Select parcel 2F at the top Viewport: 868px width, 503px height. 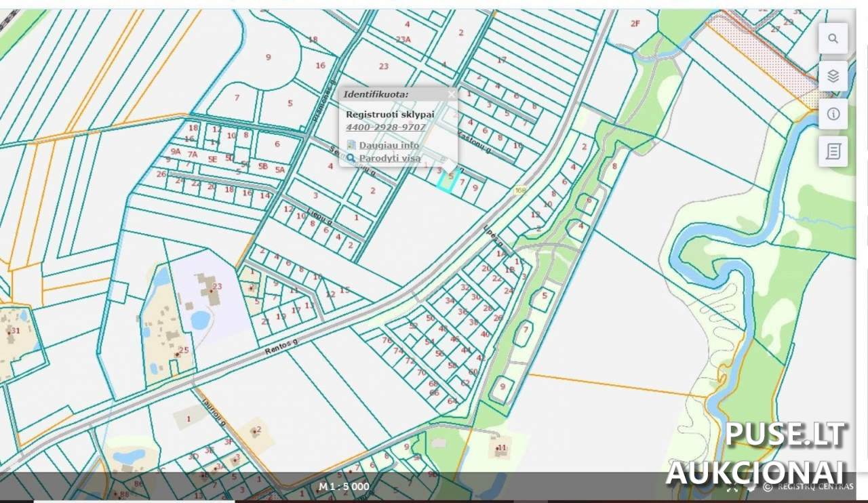click(635, 24)
